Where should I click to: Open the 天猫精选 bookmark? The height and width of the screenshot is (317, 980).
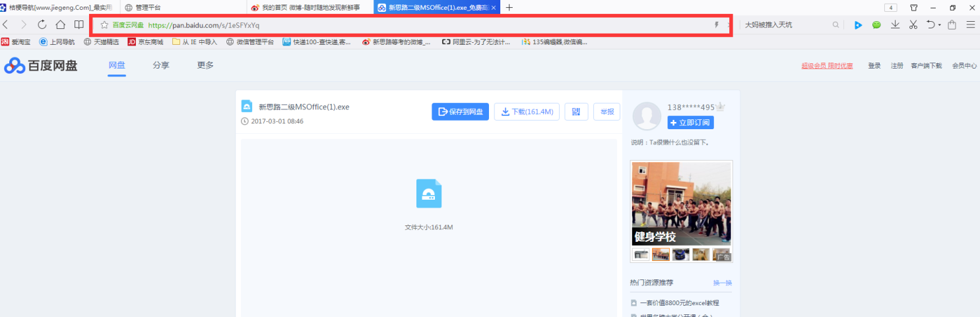click(x=101, y=42)
